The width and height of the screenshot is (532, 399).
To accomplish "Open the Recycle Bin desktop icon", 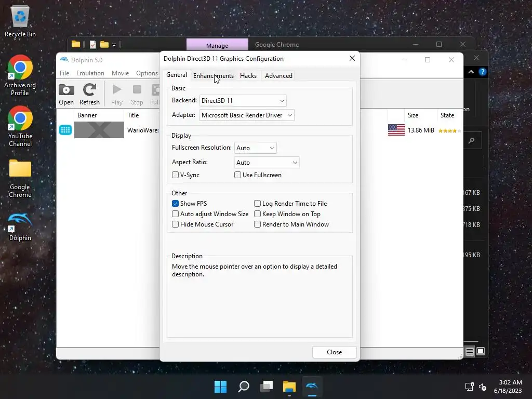I will click(x=20, y=21).
